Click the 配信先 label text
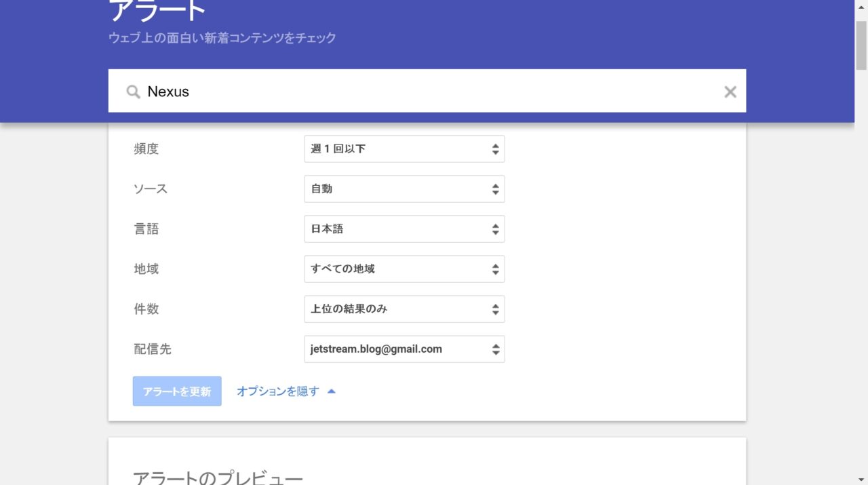Viewport: 868px width, 485px height. pos(153,349)
